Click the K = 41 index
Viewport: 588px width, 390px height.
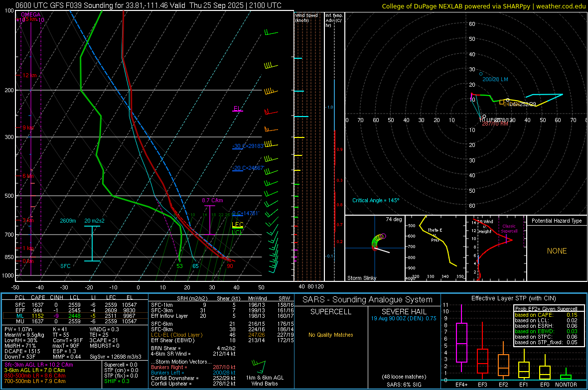click(60, 329)
